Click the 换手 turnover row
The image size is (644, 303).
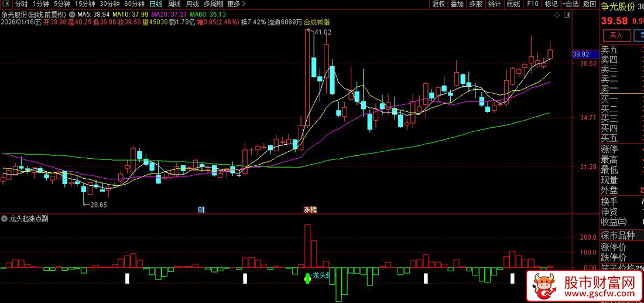622,202
